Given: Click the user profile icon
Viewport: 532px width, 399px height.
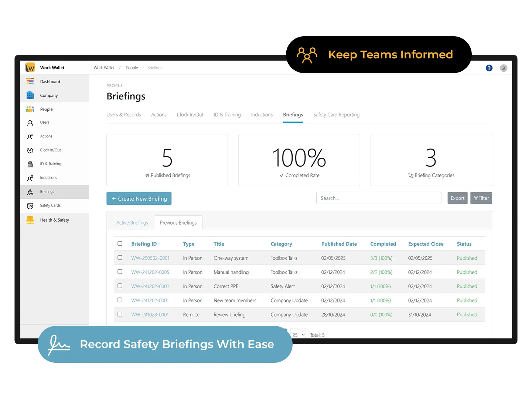Looking at the screenshot, I should 504,68.
